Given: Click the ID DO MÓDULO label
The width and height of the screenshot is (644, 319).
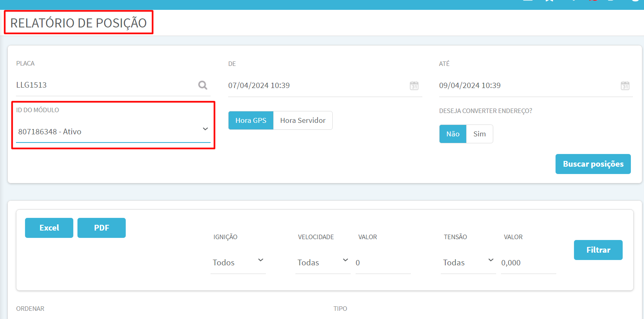Looking at the screenshot, I should [38, 110].
